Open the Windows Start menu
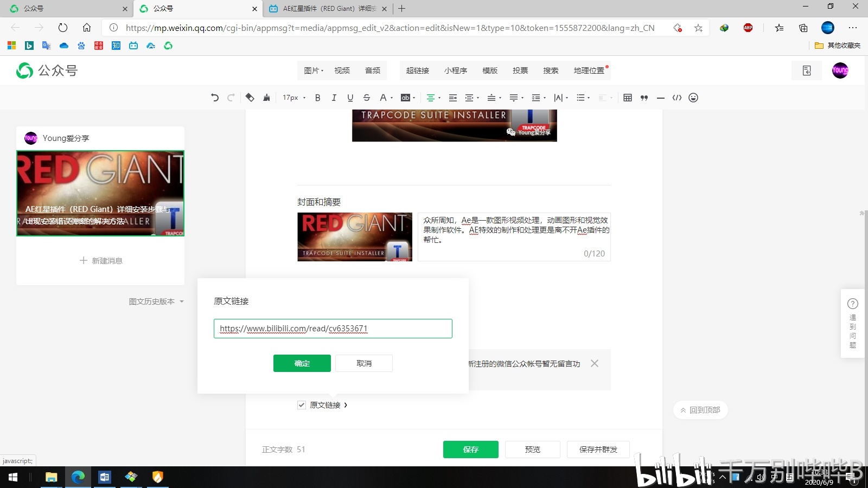The image size is (868, 488). click(13, 477)
